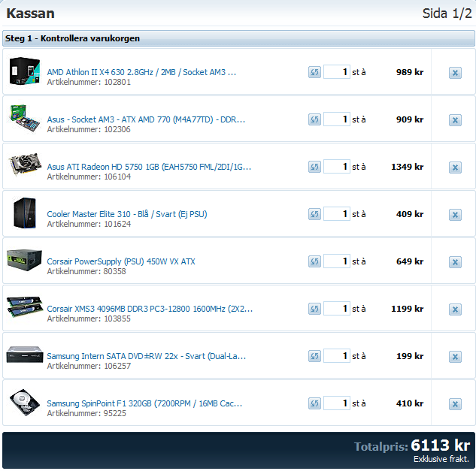The width and height of the screenshot is (476, 471).
Task: Remove Corsair XMS3 memory from cart
Action: 455,309
